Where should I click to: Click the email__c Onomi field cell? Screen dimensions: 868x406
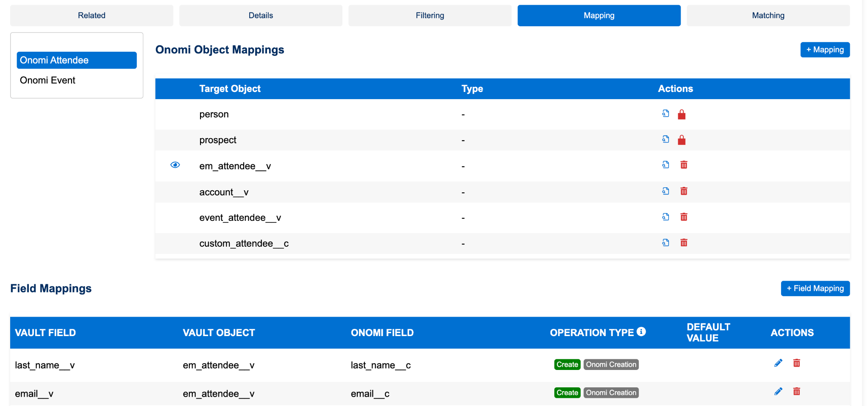(x=370, y=394)
